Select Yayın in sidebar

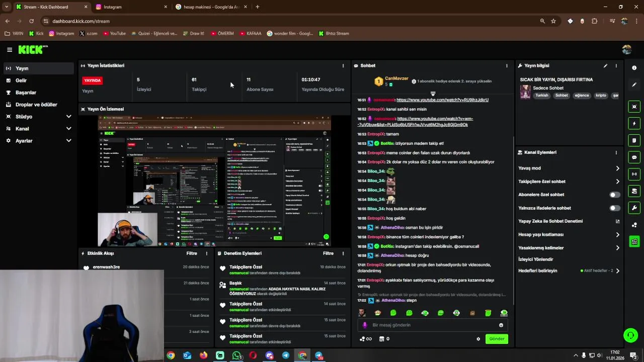39,68
